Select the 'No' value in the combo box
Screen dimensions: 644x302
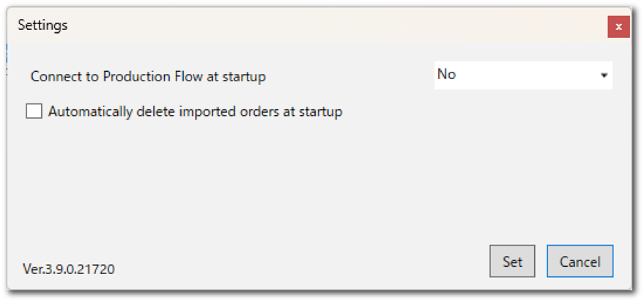[x=447, y=75]
